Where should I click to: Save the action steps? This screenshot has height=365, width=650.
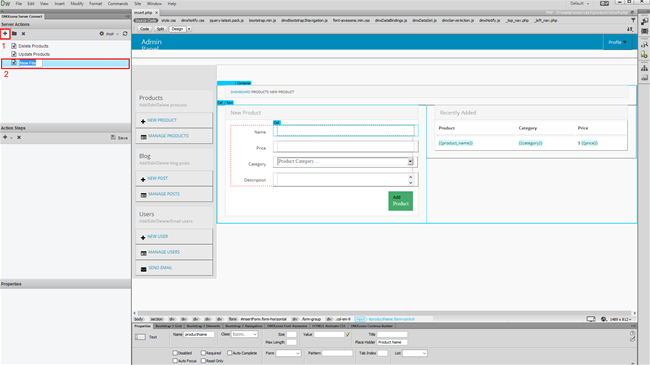tap(119, 137)
